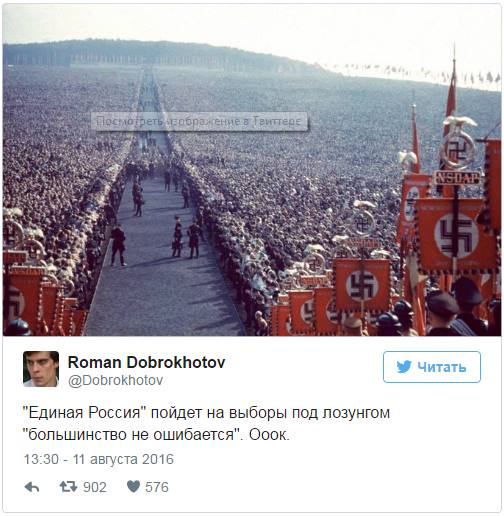Click the word "лозунгом" in the tweet
Viewport: 504px width, 516px height.
click(x=356, y=413)
